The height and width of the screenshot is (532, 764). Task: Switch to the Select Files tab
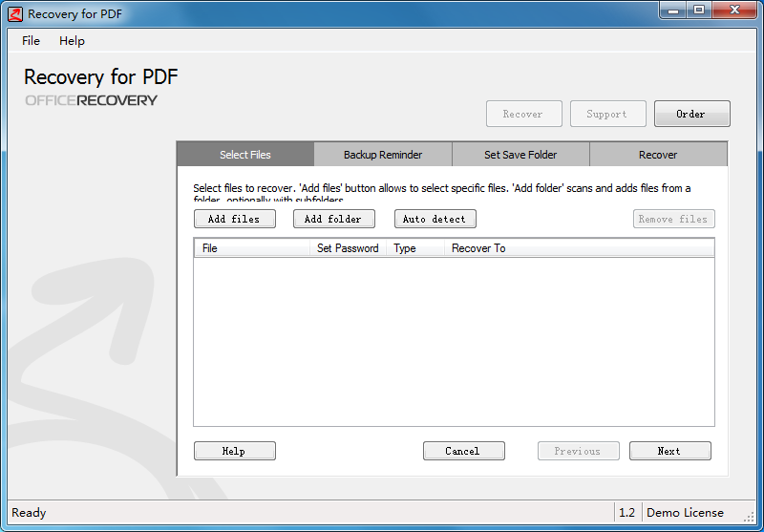pyautogui.click(x=245, y=155)
